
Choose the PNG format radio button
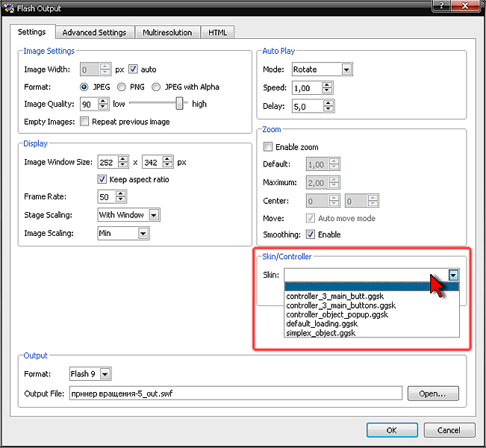point(122,87)
